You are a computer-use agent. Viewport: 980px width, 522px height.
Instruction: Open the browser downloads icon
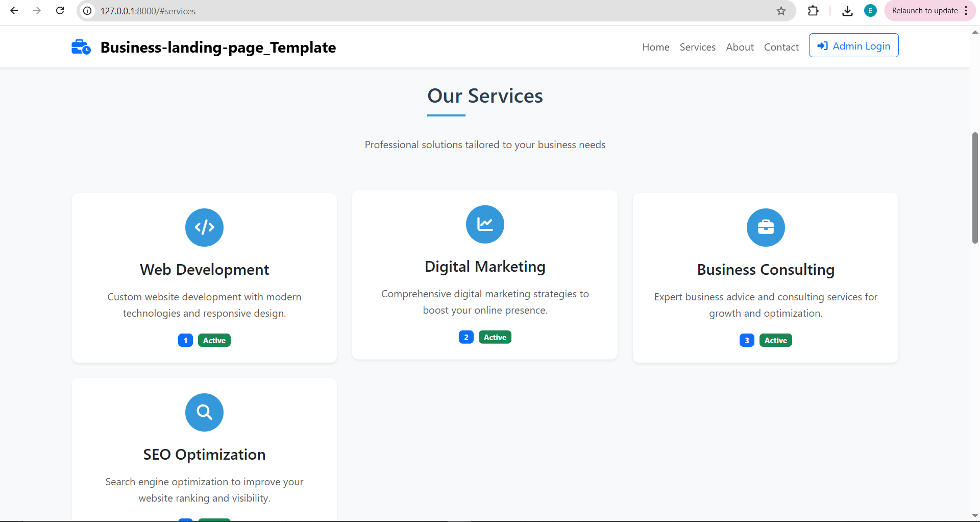click(x=847, y=11)
